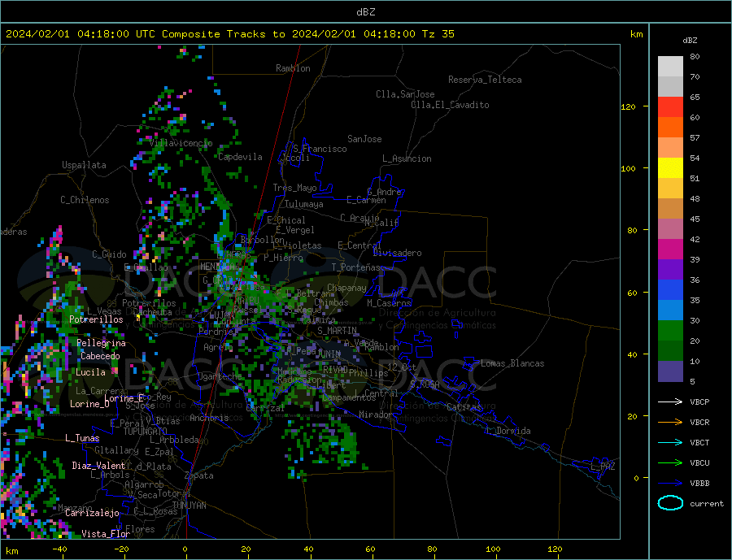
Task: Click the Lomas_Blancas place label
Action: point(512,363)
